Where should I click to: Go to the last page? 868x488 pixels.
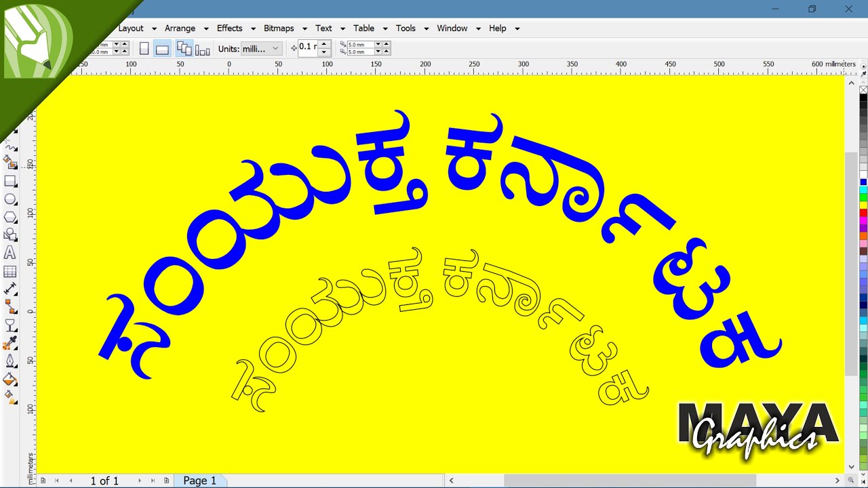[153, 481]
